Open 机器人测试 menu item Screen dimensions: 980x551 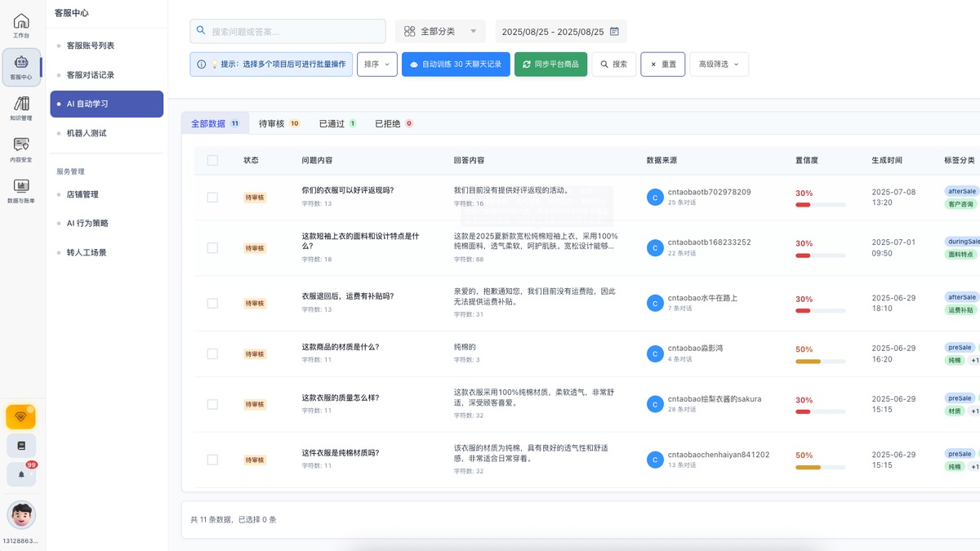[x=106, y=133]
